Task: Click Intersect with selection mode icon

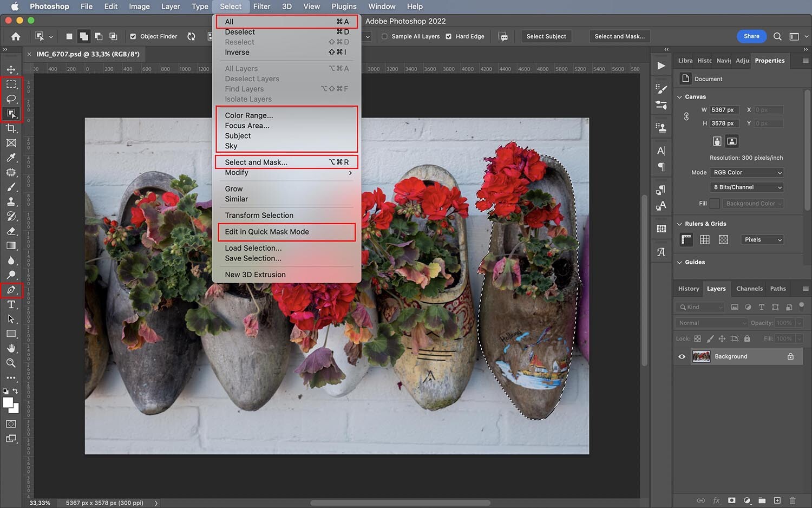Action: 113,36
